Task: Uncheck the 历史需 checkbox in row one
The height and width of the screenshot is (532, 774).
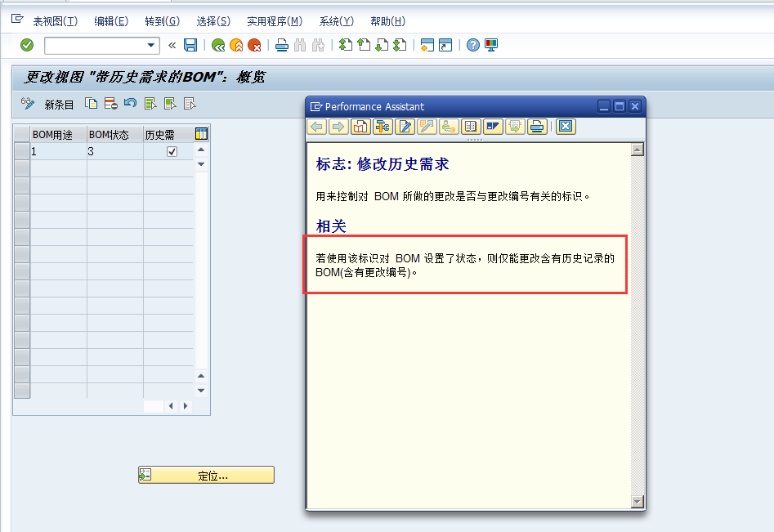Action: click(x=172, y=152)
